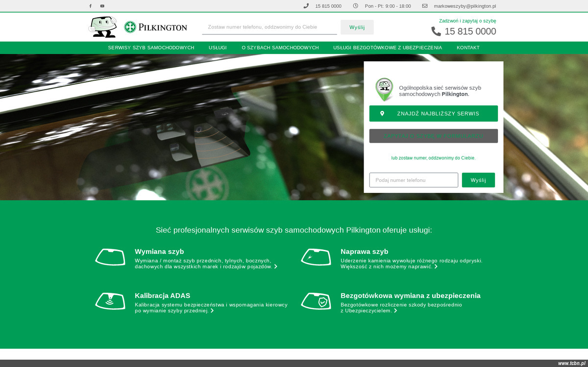
Task: Click the pin icon in the Znajdź najbliższy serwis button
Action: point(382,113)
